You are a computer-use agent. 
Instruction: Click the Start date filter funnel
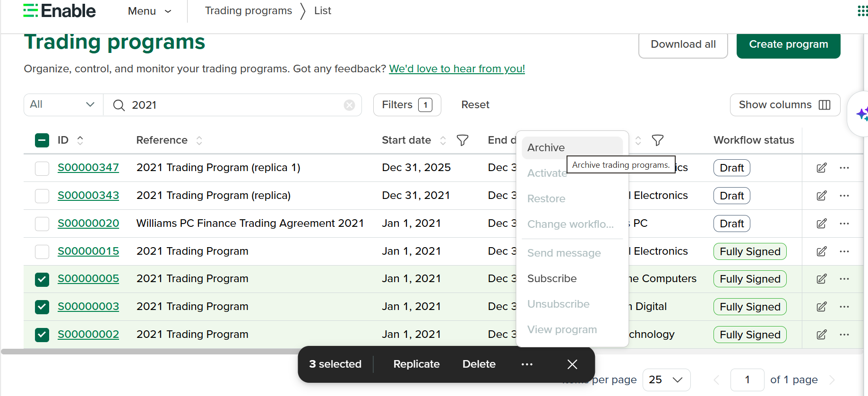click(463, 140)
